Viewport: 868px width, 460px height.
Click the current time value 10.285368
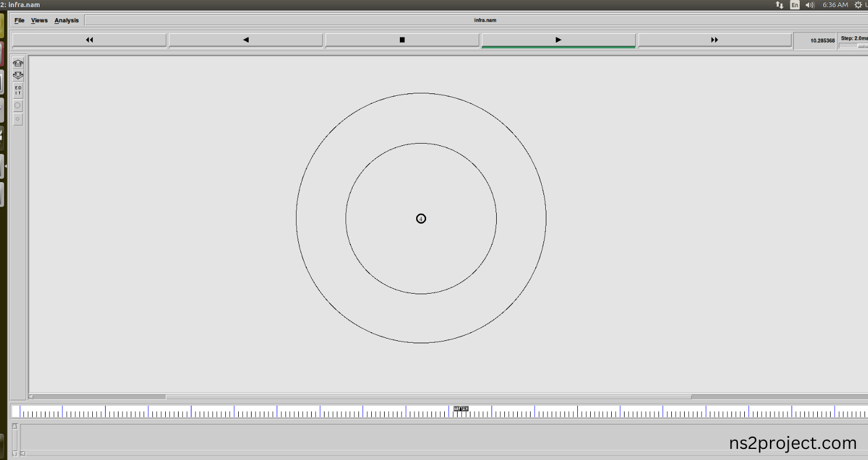point(822,41)
